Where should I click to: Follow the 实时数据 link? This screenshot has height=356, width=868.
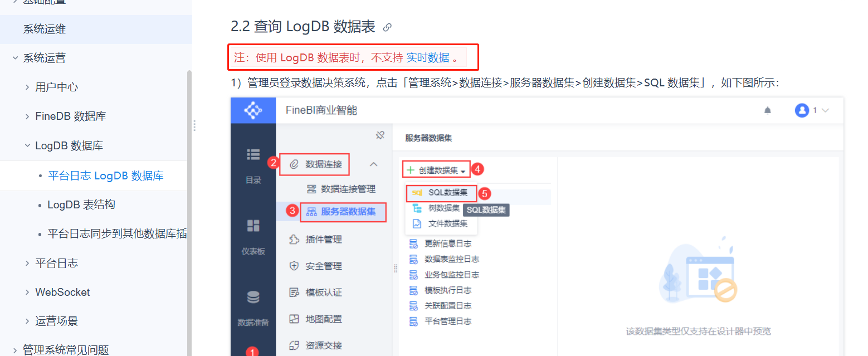[x=428, y=57]
